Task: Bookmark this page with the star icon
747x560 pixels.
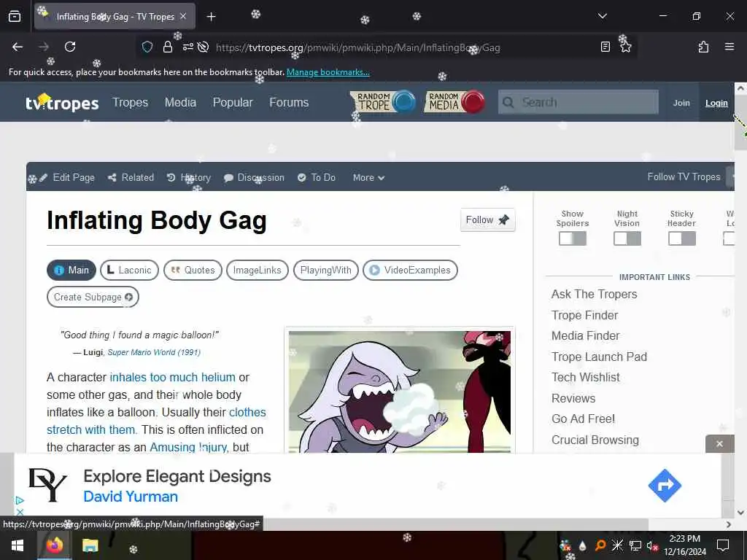Action: (x=625, y=47)
